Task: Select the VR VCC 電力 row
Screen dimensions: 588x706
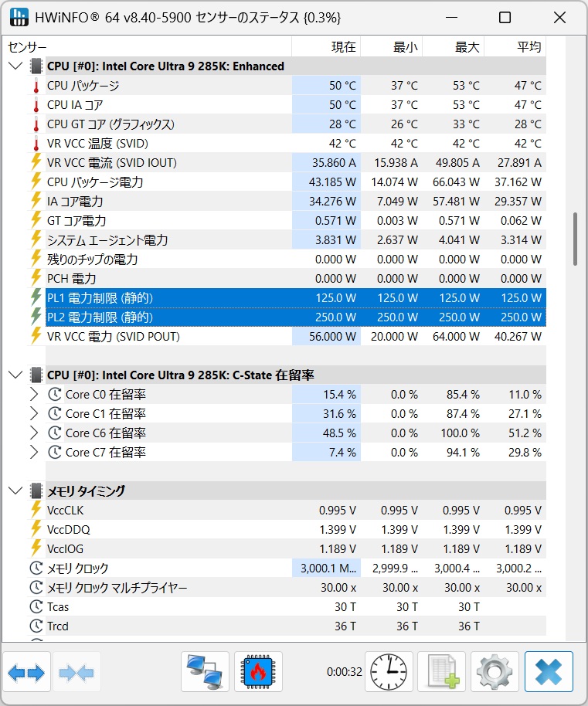Action: tap(155, 336)
